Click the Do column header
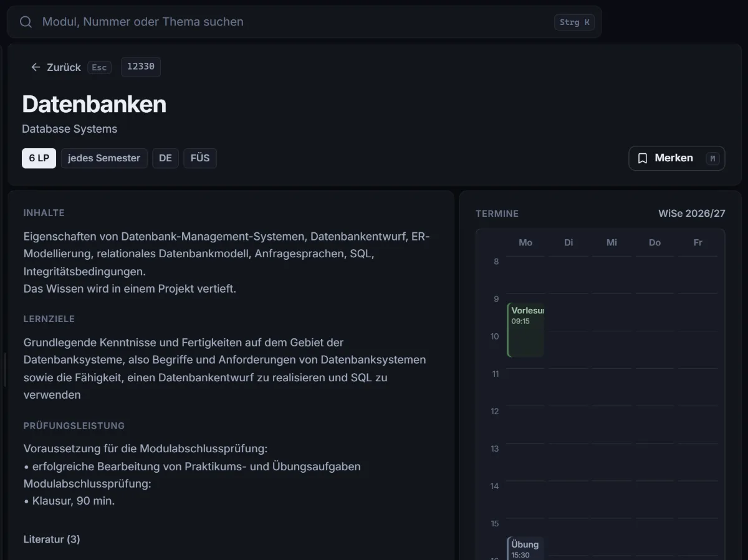748x560 pixels. pyautogui.click(x=654, y=242)
